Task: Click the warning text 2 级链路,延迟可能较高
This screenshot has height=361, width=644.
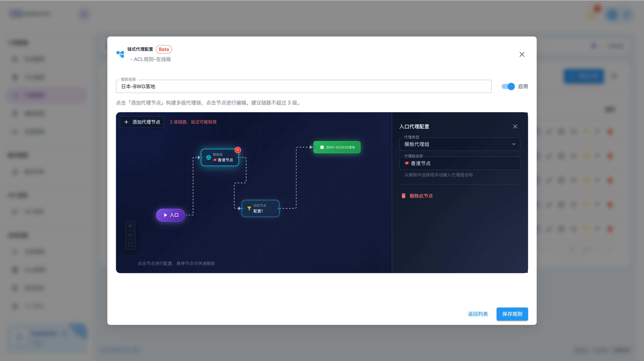Action: (193, 122)
